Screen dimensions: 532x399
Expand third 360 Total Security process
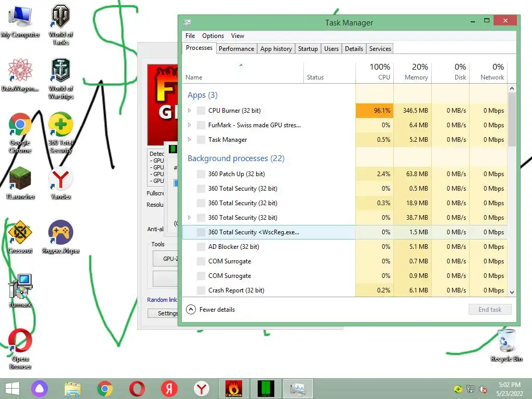189,218
